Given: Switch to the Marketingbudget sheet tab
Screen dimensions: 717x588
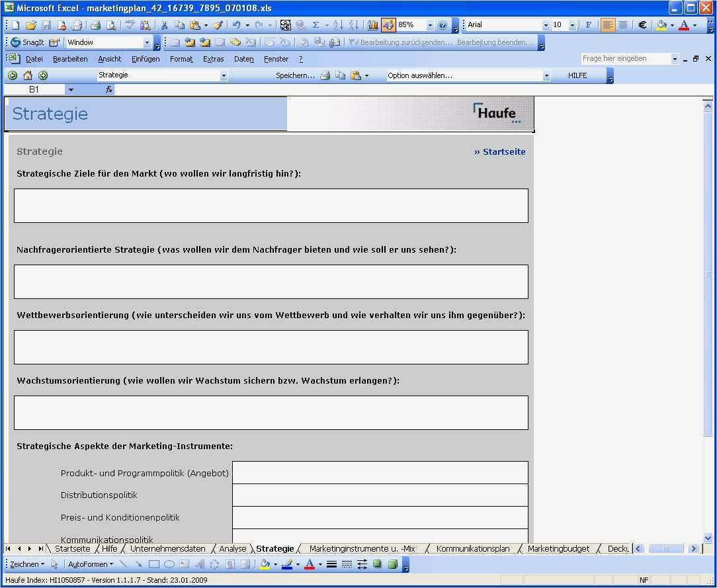Looking at the screenshot, I should point(558,549).
